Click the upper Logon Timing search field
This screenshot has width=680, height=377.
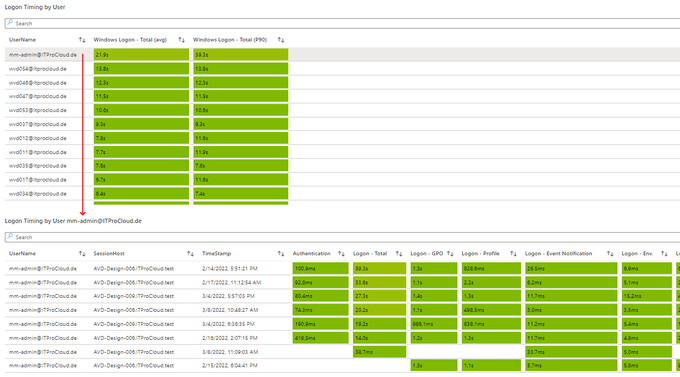click(343, 23)
